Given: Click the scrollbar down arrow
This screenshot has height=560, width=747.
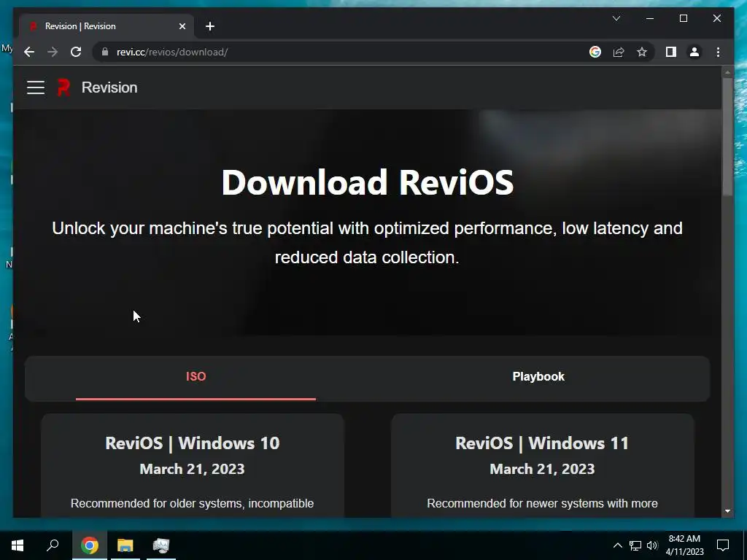Looking at the screenshot, I should pyautogui.click(x=727, y=511).
